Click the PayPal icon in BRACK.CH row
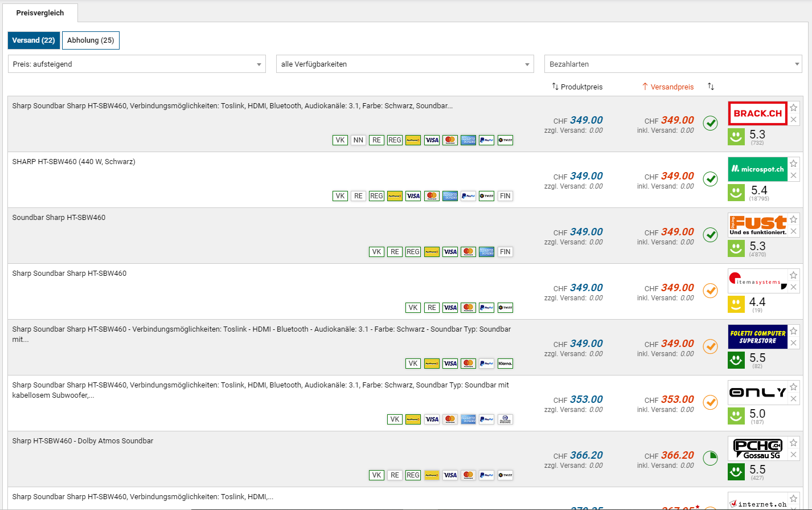 486,140
